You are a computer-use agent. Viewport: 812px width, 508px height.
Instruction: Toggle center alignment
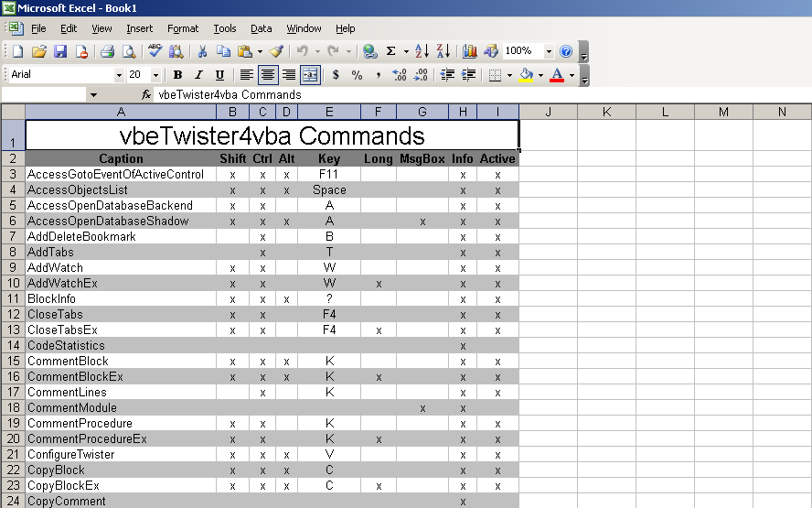(x=268, y=75)
